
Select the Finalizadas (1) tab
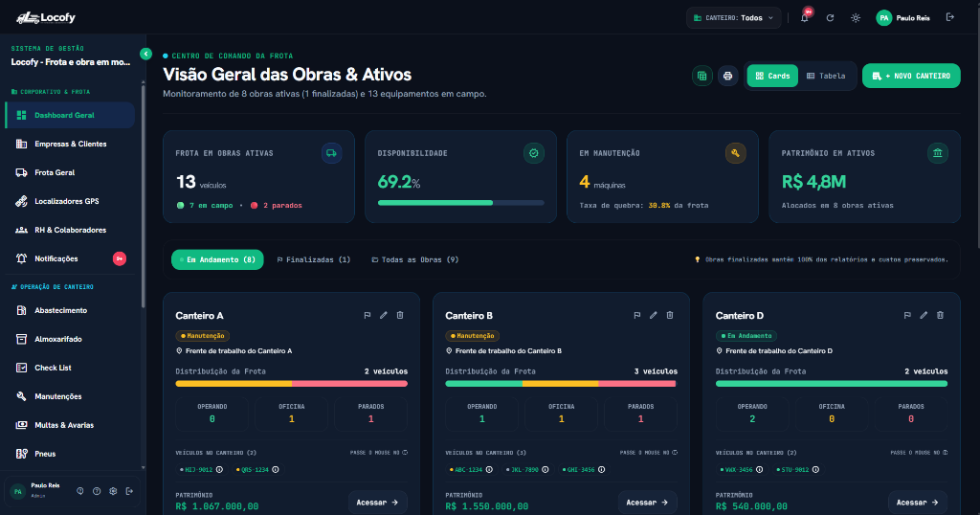314,259
